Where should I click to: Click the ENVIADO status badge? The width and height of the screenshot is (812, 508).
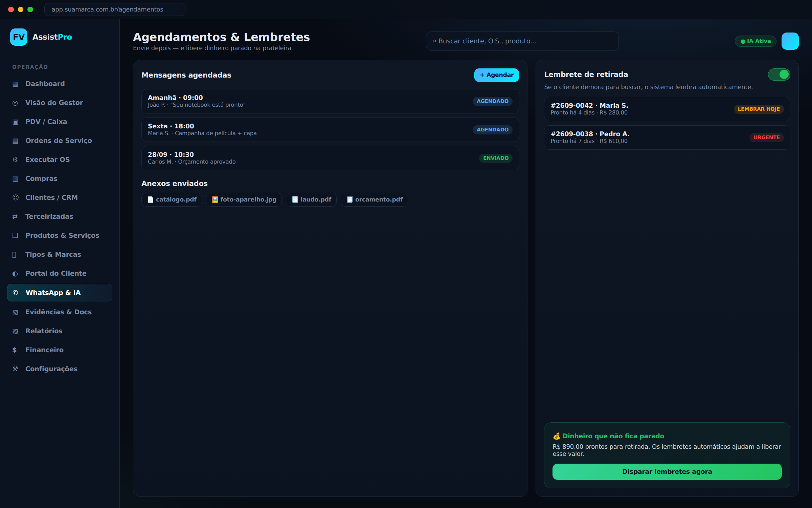[496, 158]
